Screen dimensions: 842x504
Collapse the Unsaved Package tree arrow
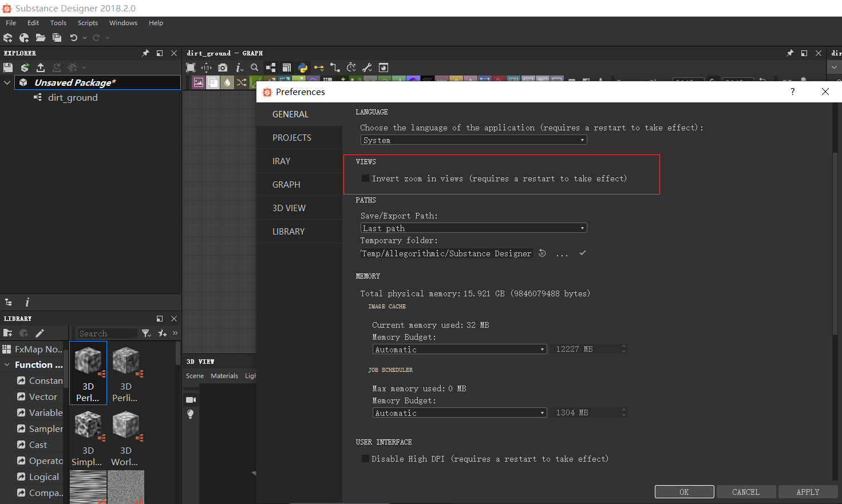tap(7, 82)
